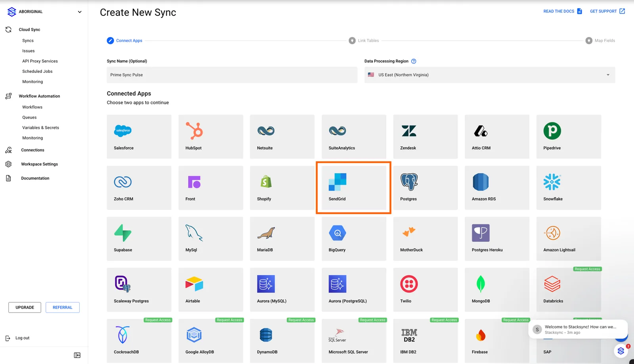
Task: Select the Snowflake connector
Action: [x=569, y=188]
